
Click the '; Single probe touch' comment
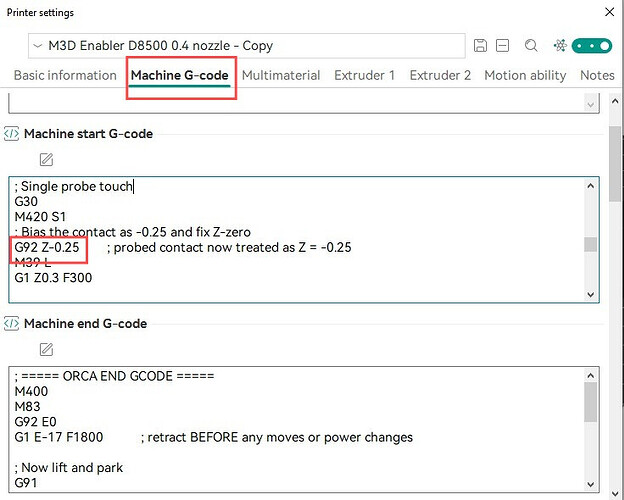[73, 186]
